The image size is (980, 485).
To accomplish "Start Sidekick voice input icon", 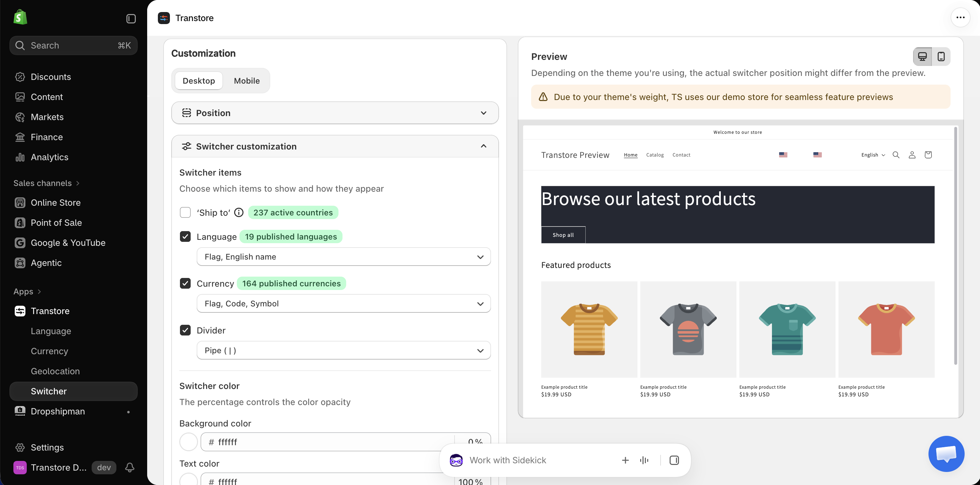I will [x=644, y=460].
